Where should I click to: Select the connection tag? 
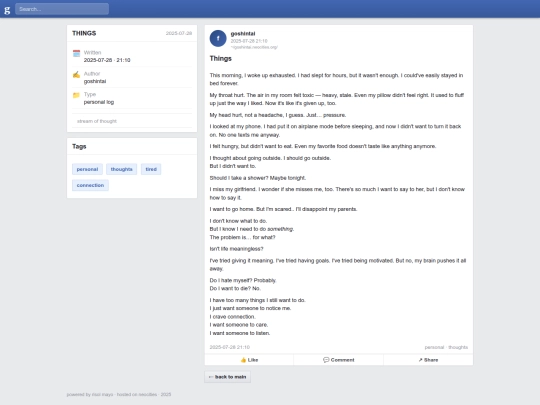click(x=90, y=185)
